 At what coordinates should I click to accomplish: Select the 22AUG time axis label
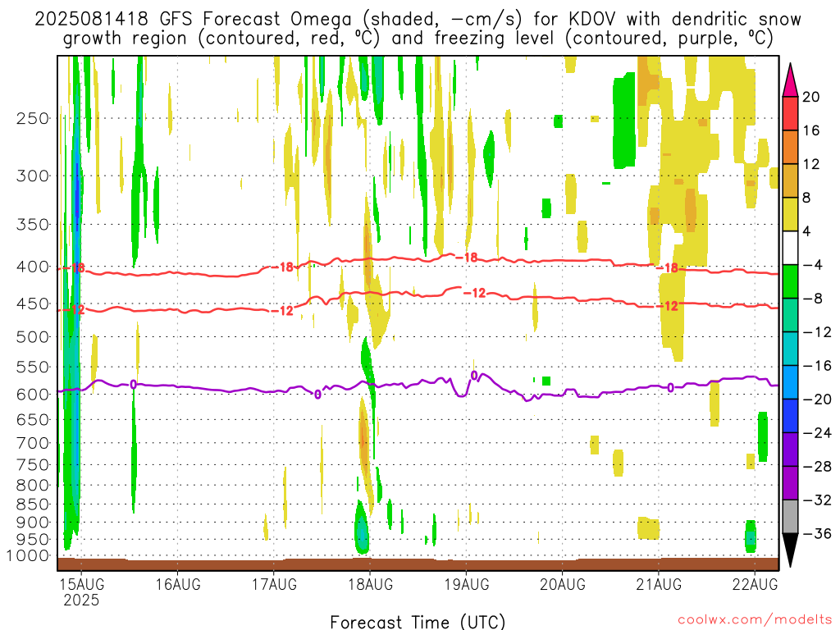[x=755, y=584]
